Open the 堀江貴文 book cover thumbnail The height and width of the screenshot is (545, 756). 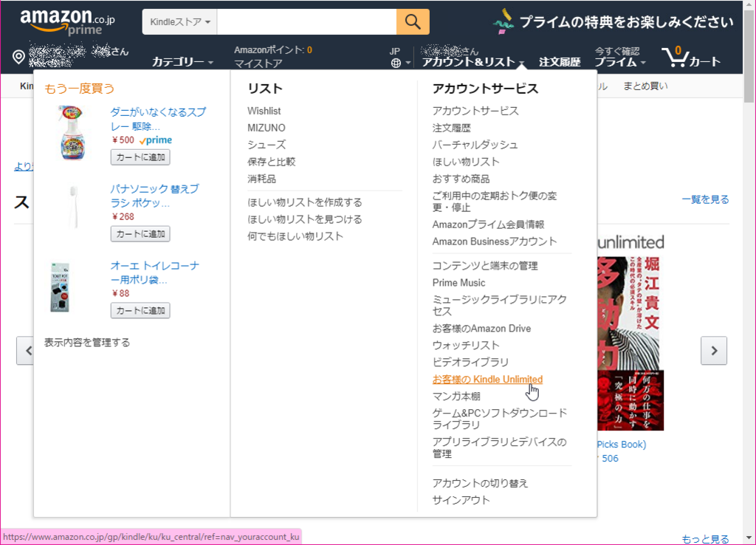(630, 343)
